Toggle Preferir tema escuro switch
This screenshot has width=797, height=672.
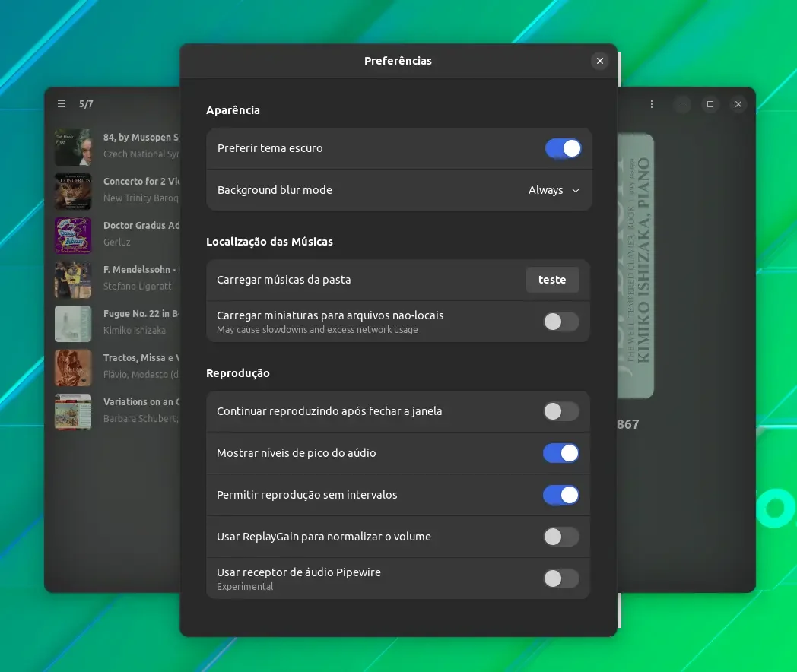pyautogui.click(x=564, y=148)
